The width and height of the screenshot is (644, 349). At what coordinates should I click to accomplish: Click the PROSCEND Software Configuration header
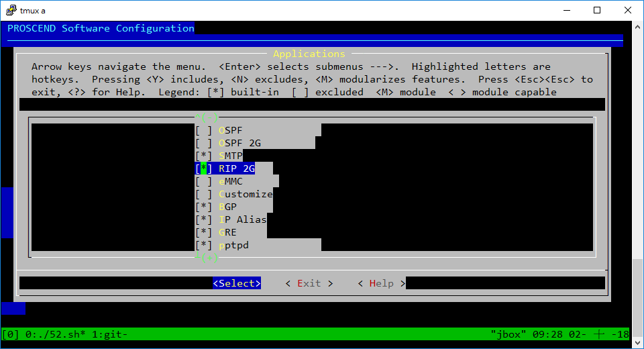tap(101, 28)
